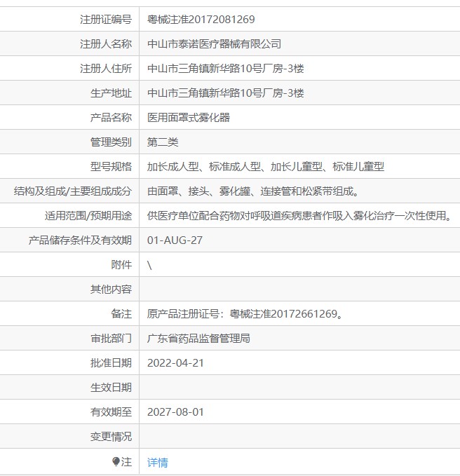Image resolution: width=460 pixels, height=476 pixels.
Task: Select product name 医用面罩式雾化器
Action: tap(189, 118)
